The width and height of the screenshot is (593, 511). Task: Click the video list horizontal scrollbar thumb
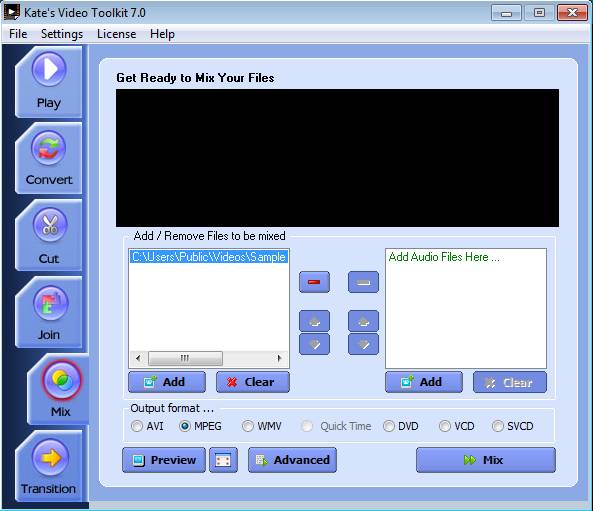pyautogui.click(x=185, y=358)
